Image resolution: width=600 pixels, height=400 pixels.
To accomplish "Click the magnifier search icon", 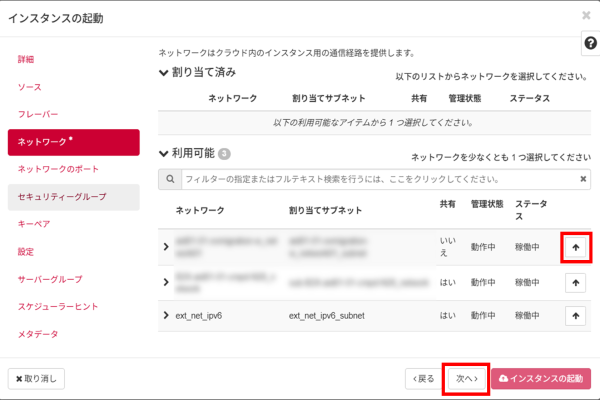I will coord(171,179).
